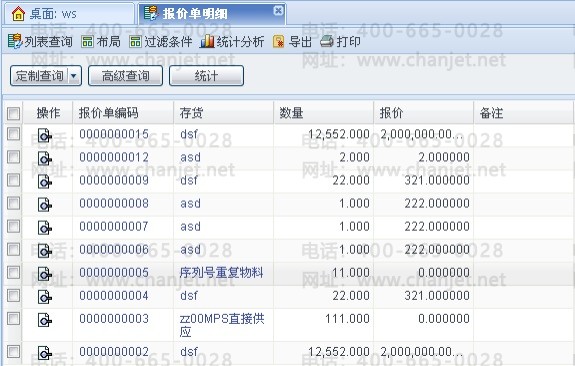Expand the 定制查询 dropdown arrow
This screenshot has height=366, width=575.
[74, 76]
